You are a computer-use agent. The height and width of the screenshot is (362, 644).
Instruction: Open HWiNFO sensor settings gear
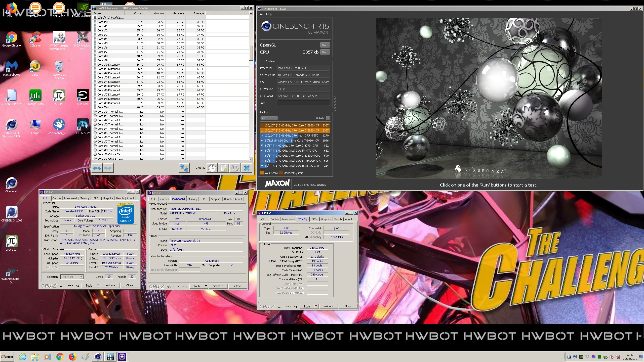[x=235, y=168]
